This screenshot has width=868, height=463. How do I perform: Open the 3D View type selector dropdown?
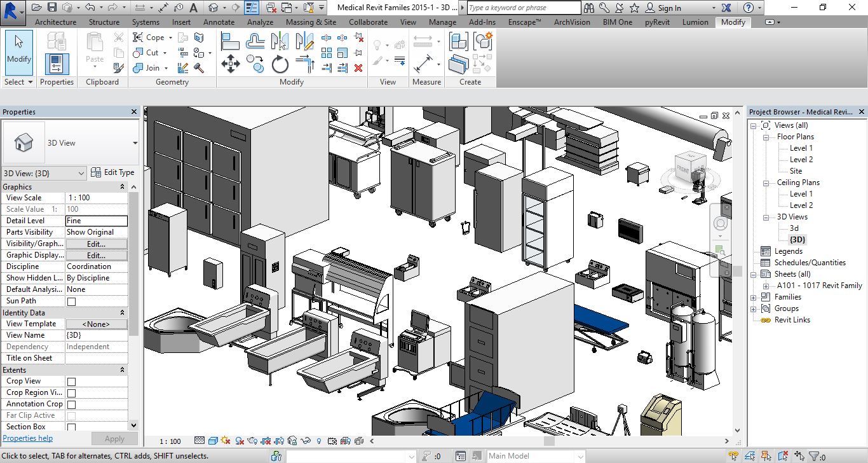(x=135, y=143)
